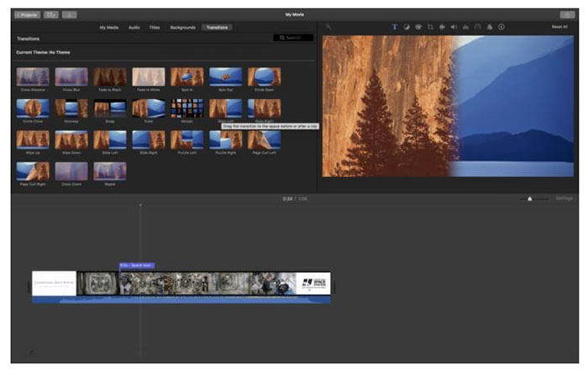
Task: Choose the Fade to Black transition
Action: (x=110, y=77)
